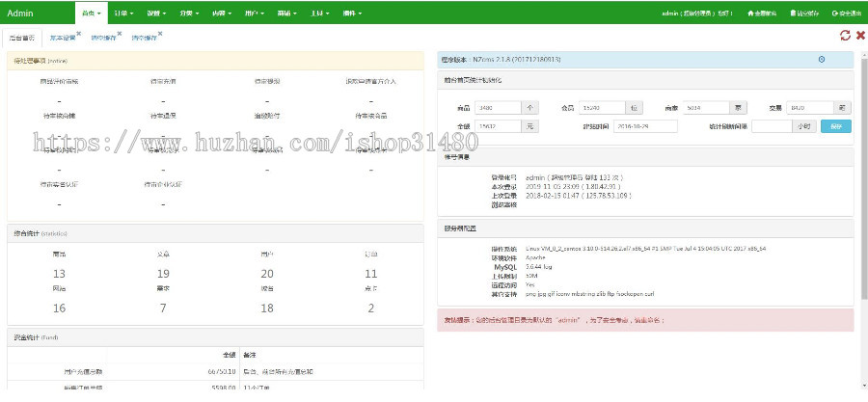Click the circle icon in version bar
The image size is (868, 402).
[x=822, y=59]
